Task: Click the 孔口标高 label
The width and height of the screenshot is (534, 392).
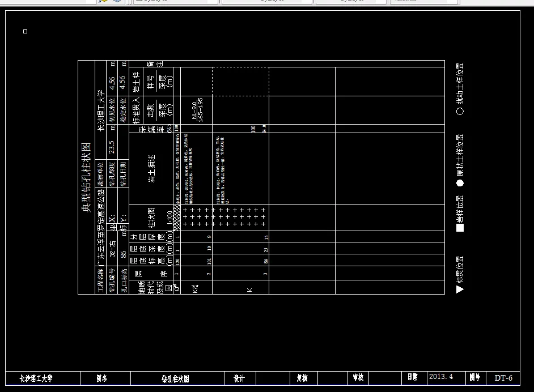Action: [123, 280]
